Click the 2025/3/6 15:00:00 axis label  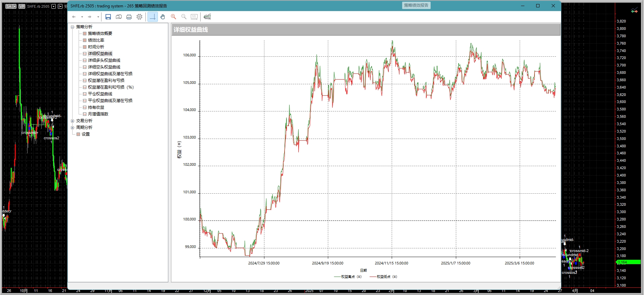point(519,263)
